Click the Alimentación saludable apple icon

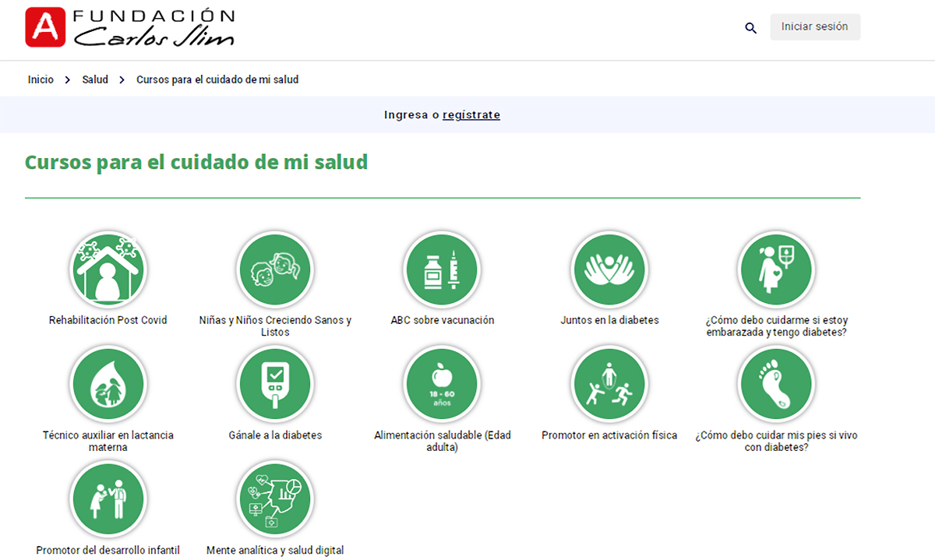442,384
